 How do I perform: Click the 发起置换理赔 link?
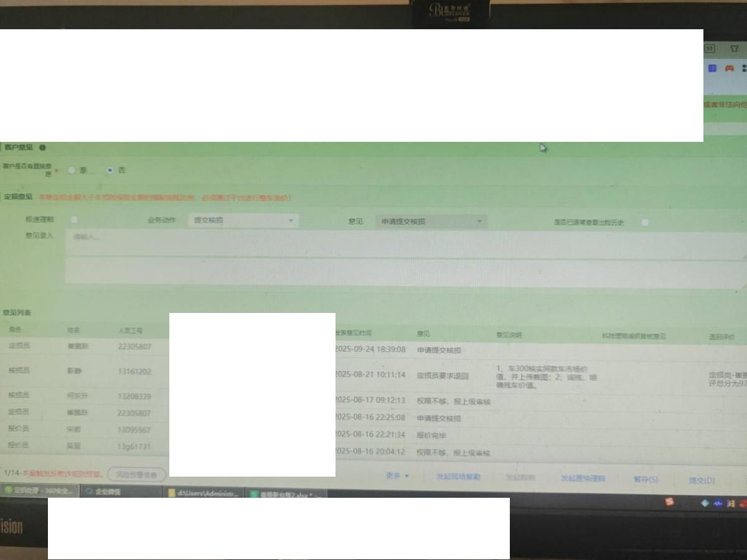[583, 478]
